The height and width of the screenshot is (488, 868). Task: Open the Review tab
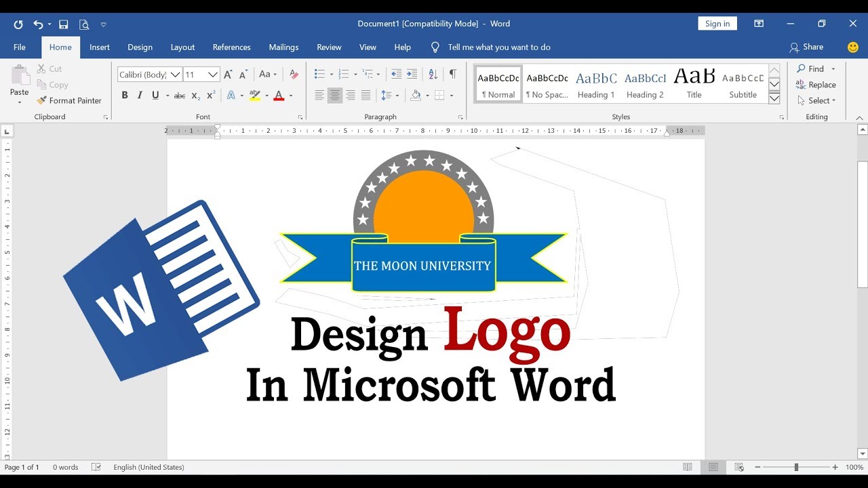(x=329, y=47)
